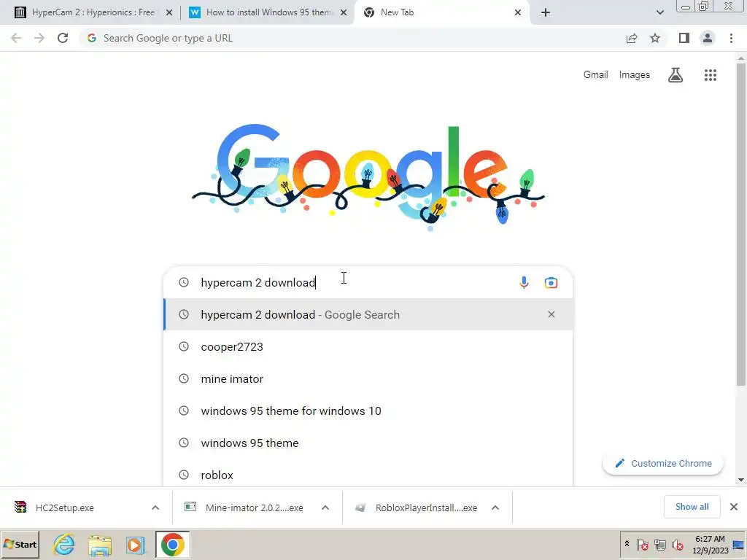Expand options for RobloxPlayerInstaller download
The height and width of the screenshot is (560, 747).
pos(495,507)
